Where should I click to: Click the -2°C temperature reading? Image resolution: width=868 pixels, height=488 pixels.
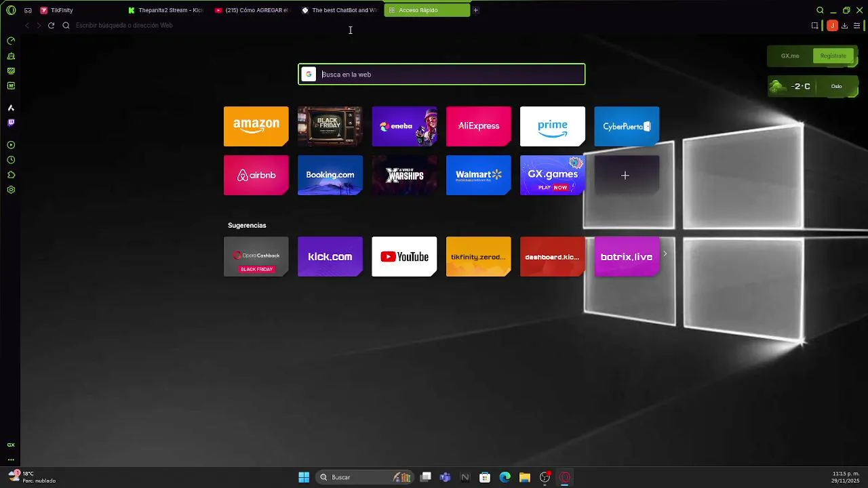click(x=801, y=86)
